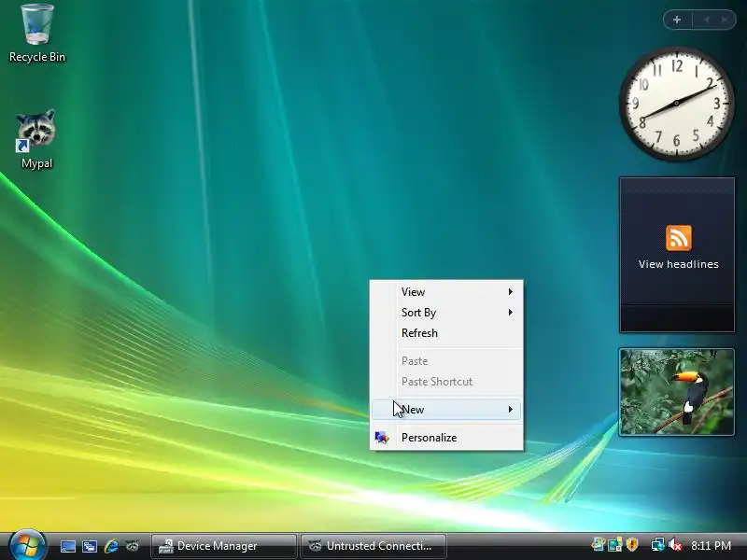Open the Windows Start orb
747x560 pixels.
[27, 545]
